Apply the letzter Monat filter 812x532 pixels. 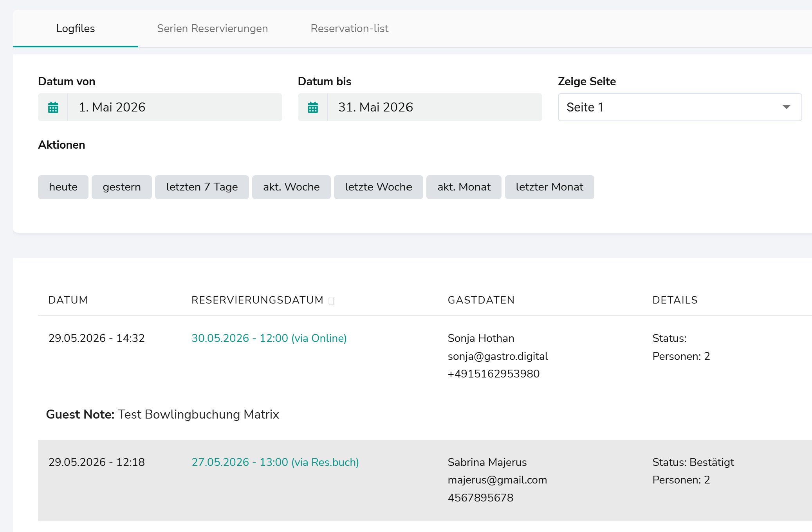click(x=550, y=187)
